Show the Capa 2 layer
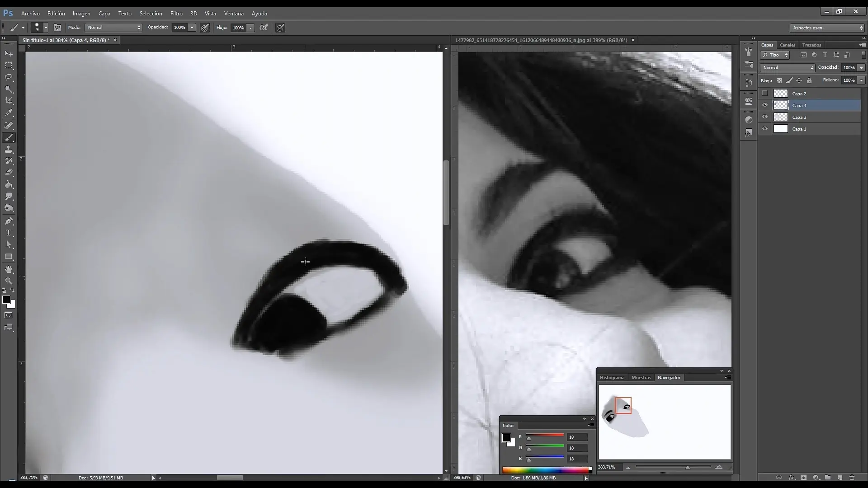The width and height of the screenshot is (868, 488). 765,94
